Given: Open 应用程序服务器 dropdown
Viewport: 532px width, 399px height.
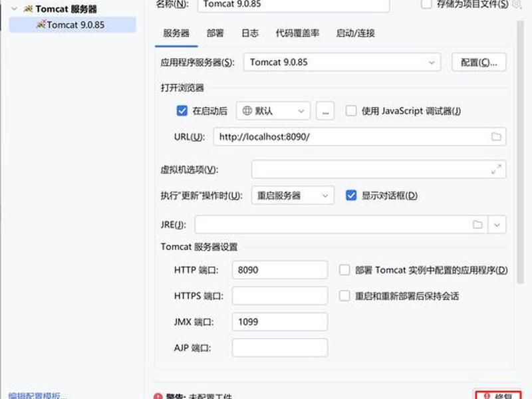Looking at the screenshot, I should tap(342, 62).
